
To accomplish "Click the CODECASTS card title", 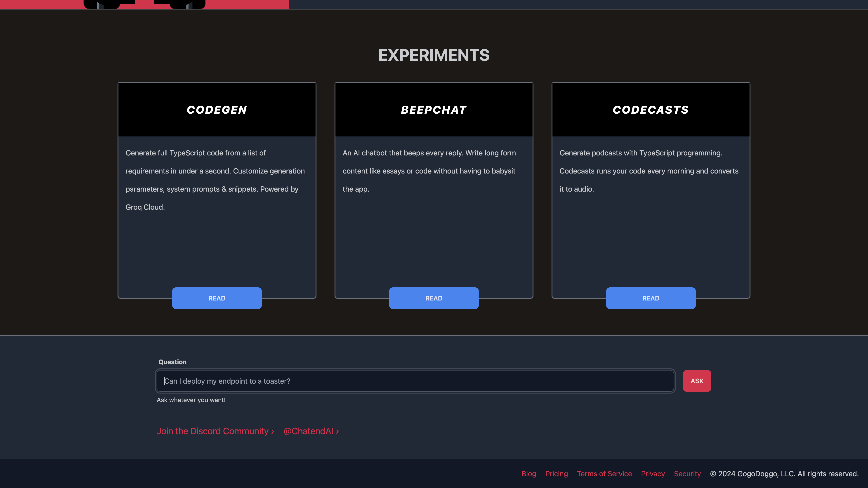I will tap(651, 110).
